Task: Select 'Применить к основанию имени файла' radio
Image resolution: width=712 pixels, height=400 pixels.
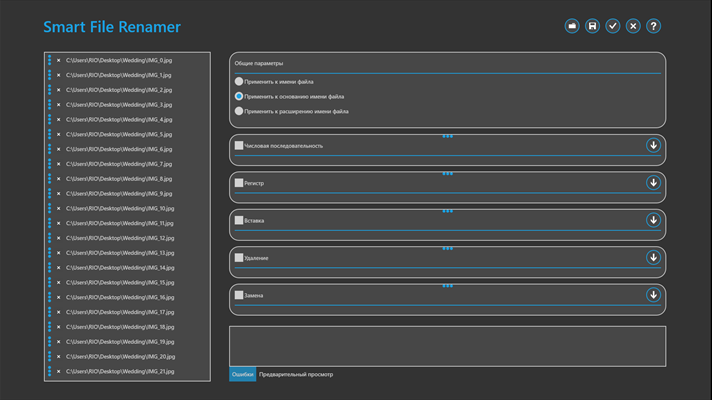Action: (x=239, y=96)
